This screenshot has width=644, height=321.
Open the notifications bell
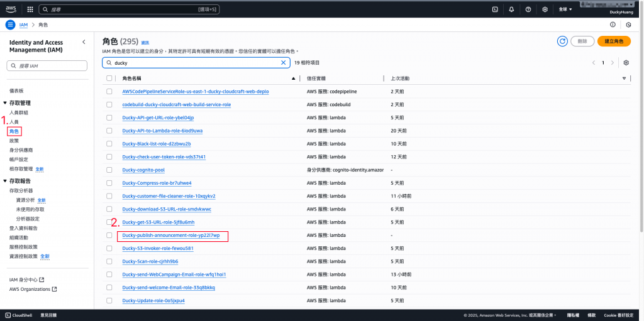coord(511,9)
